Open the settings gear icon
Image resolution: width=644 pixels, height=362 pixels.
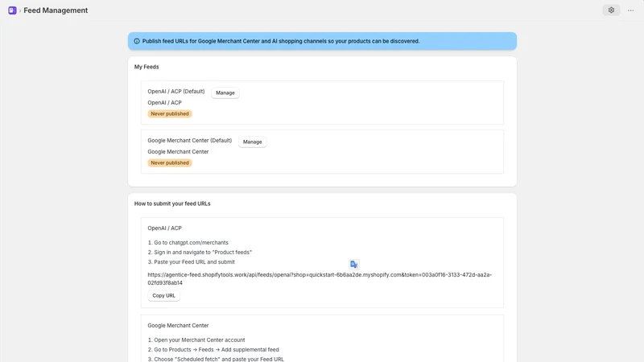(x=611, y=10)
